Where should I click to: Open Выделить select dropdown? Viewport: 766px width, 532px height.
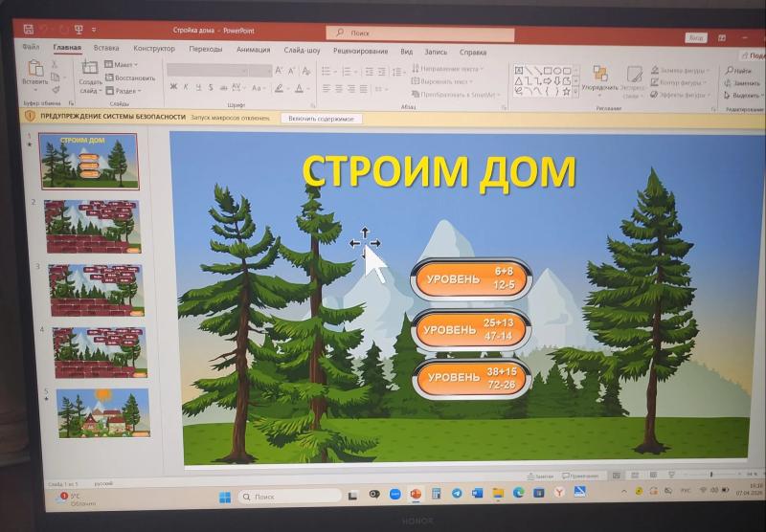[743, 95]
